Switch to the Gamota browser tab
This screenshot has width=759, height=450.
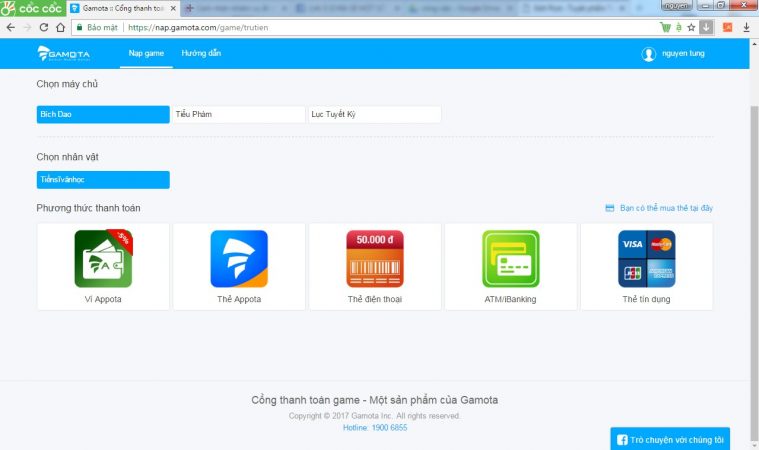tap(123, 9)
